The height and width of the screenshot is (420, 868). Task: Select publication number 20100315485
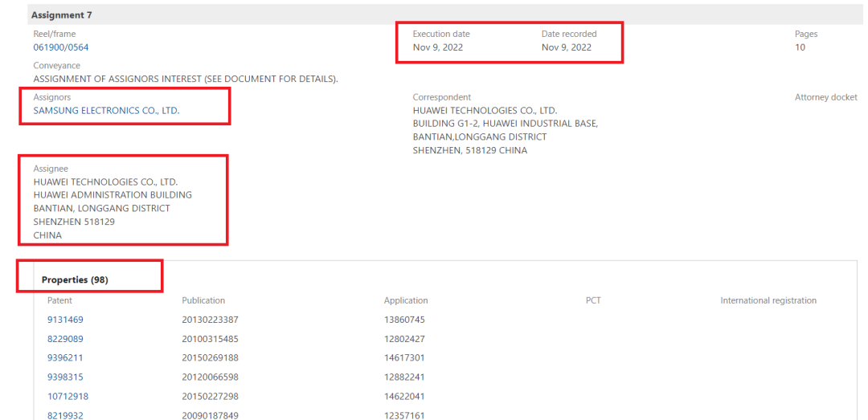point(210,339)
